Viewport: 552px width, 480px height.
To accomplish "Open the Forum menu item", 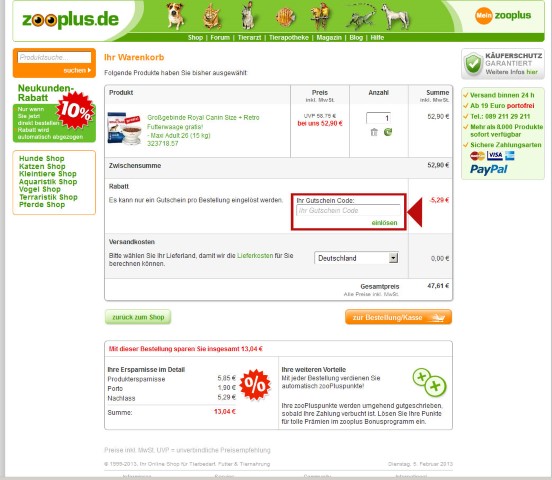I will pyautogui.click(x=220, y=38).
